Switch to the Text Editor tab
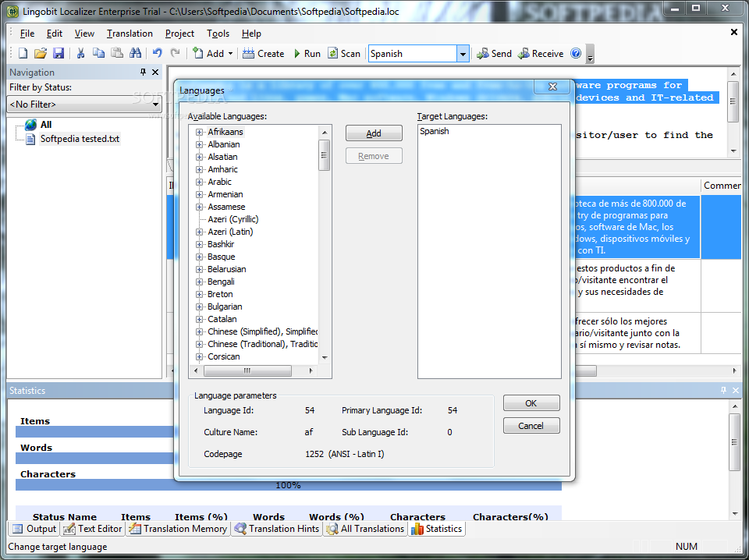 (93, 529)
